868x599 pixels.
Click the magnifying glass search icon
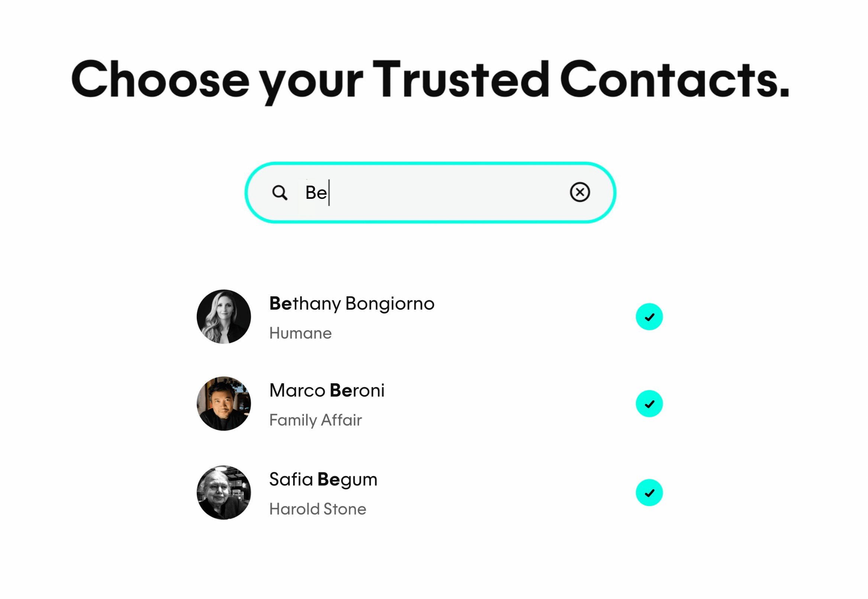pyautogui.click(x=280, y=193)
